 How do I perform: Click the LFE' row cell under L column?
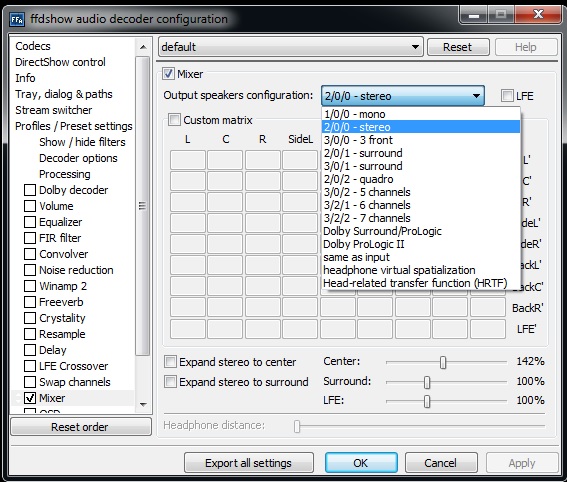188,329
